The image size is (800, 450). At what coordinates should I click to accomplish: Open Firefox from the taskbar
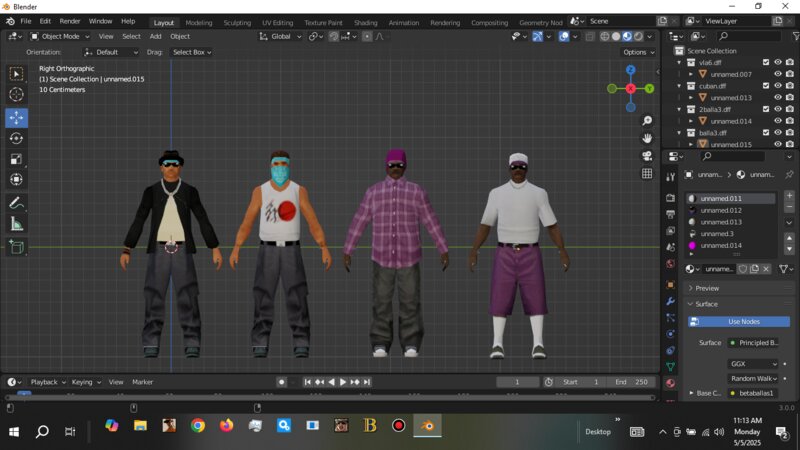click(x=227, y=426)
